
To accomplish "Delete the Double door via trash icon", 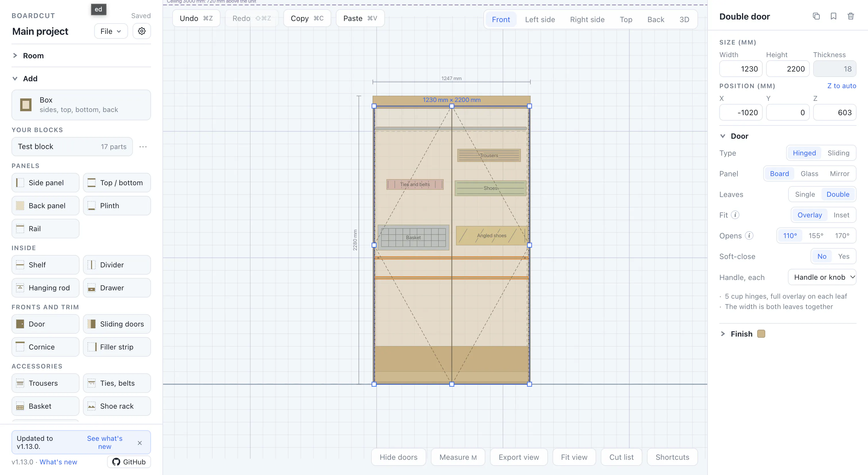I will click(850, 16).
